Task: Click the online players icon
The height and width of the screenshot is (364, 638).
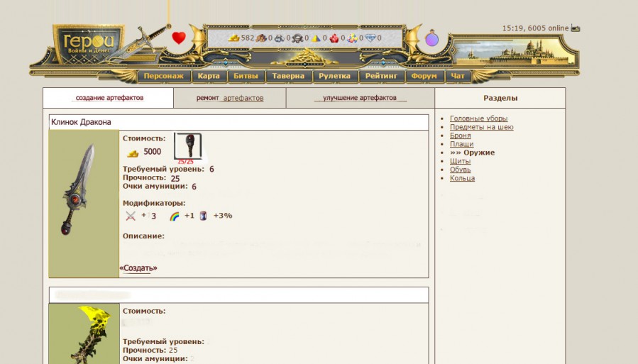Action: click(x=576, y=28)
